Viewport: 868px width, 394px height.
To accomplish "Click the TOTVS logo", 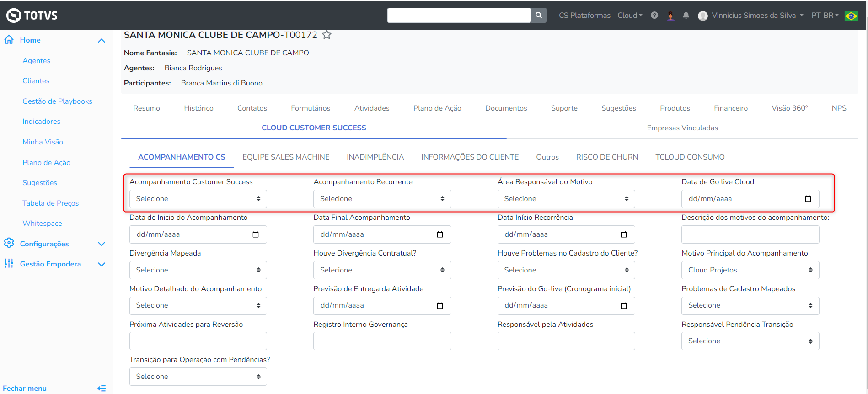I will pyautogui.click(x=32, y=15).
